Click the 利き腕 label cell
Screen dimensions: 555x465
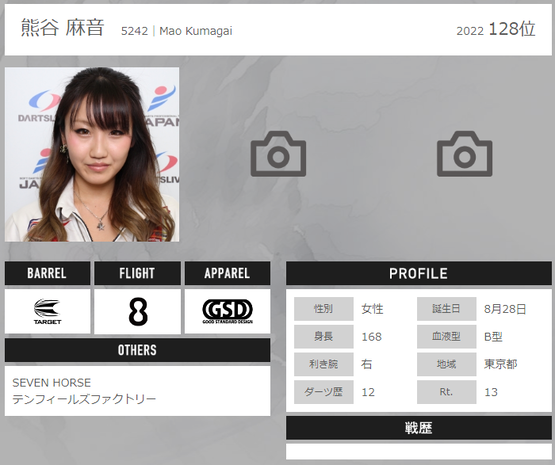pyautogui.click(x=324, y=364)
